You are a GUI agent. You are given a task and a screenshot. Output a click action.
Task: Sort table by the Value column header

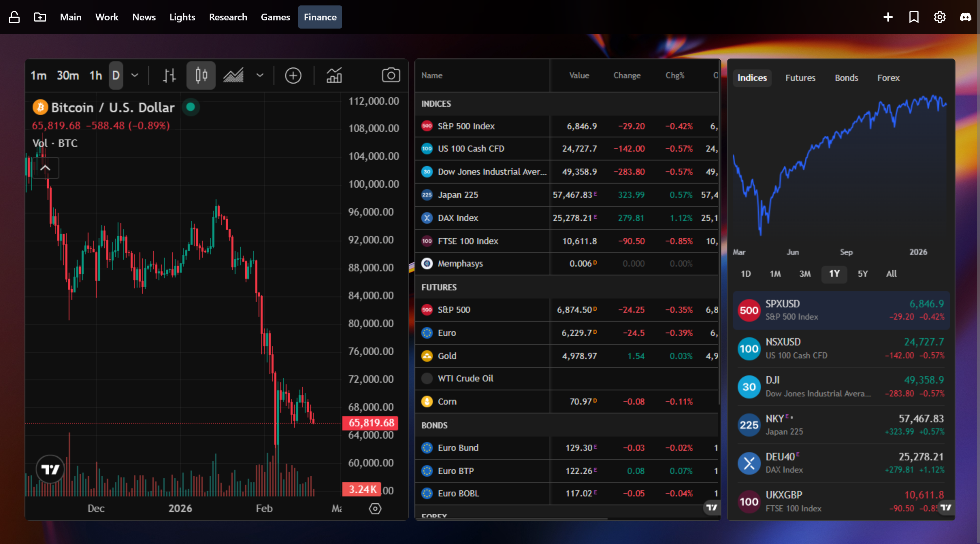[x=579, y=75]
